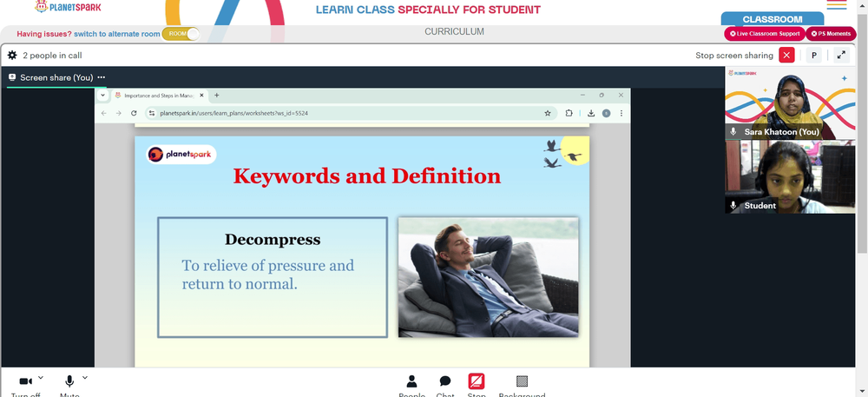
Task: Click the relaxing man image on slide
Action: point(488,277)
